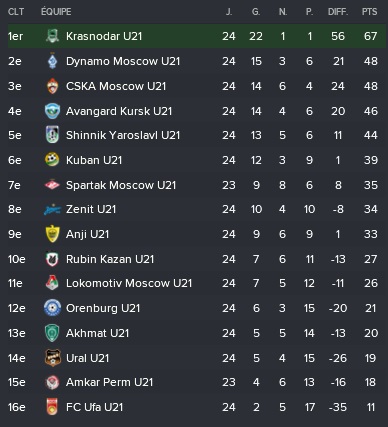The height and width of the screenshot is (427, 388).
Task: Open Lokomotiv Moscow U21 team link
Action: [x=129, y=283]
